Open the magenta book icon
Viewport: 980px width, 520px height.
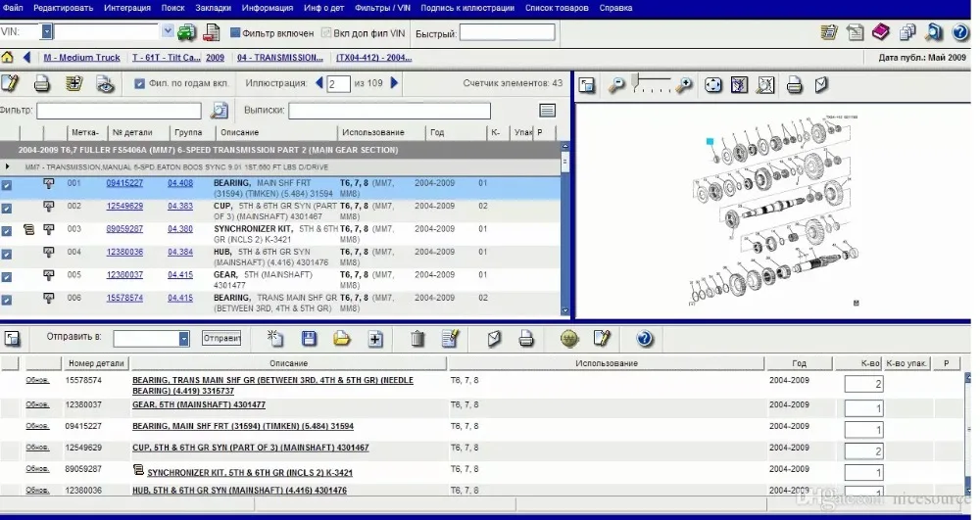tap(881, 32)
